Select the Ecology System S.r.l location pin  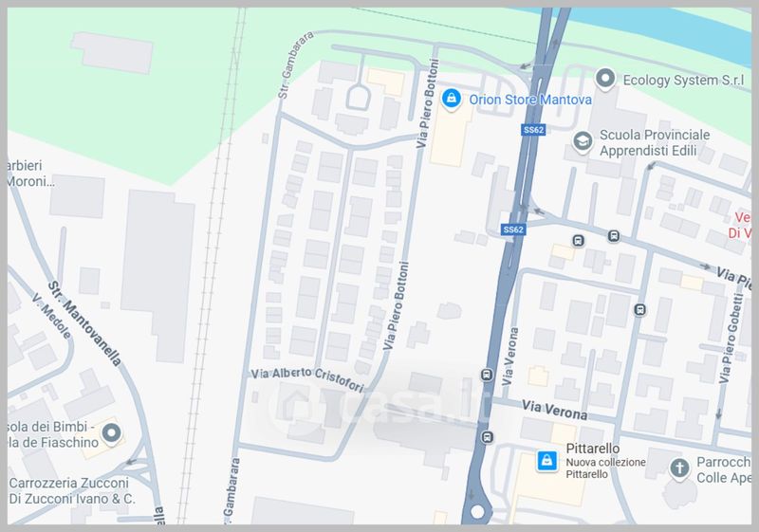click(605, 79)
